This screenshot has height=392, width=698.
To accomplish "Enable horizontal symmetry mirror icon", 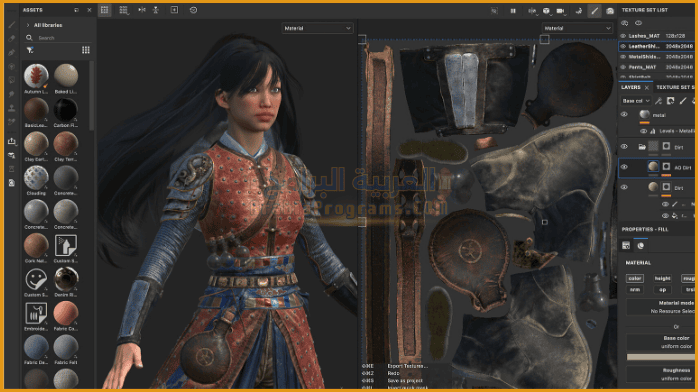I will pyautogui.click(x=142, y=10).
